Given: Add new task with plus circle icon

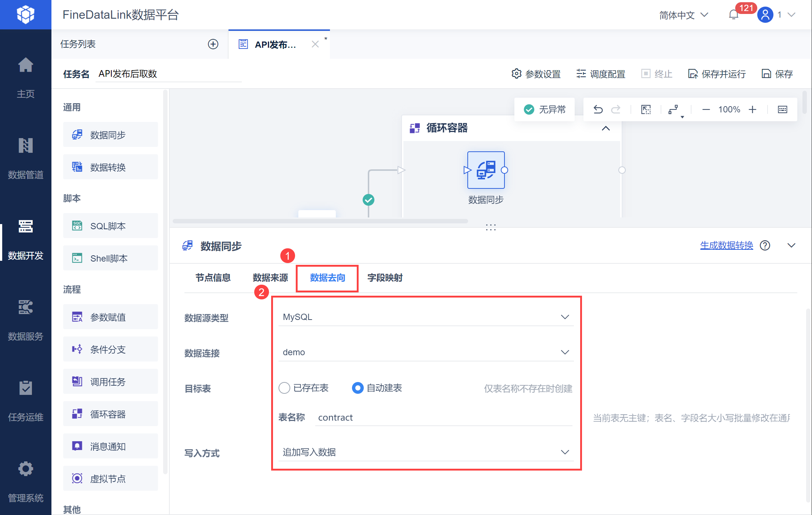Looking at the screenshot, I should 213,44.
